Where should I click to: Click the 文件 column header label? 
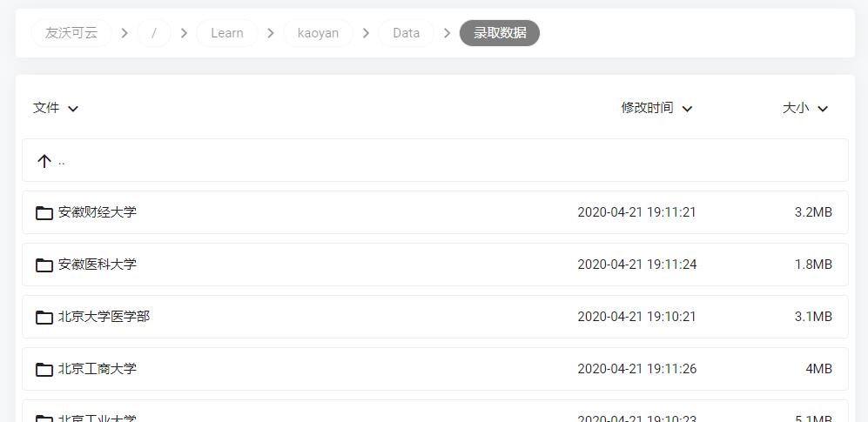click(x=46, y=108)
